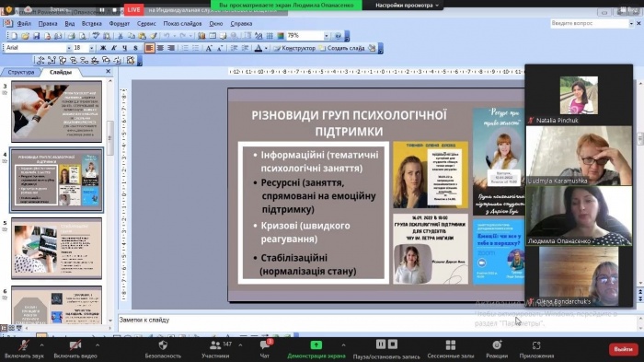
Task: Open the Apps icon in the Zoom toolbar
Action: pyautogui.click(x=536, y=344)
